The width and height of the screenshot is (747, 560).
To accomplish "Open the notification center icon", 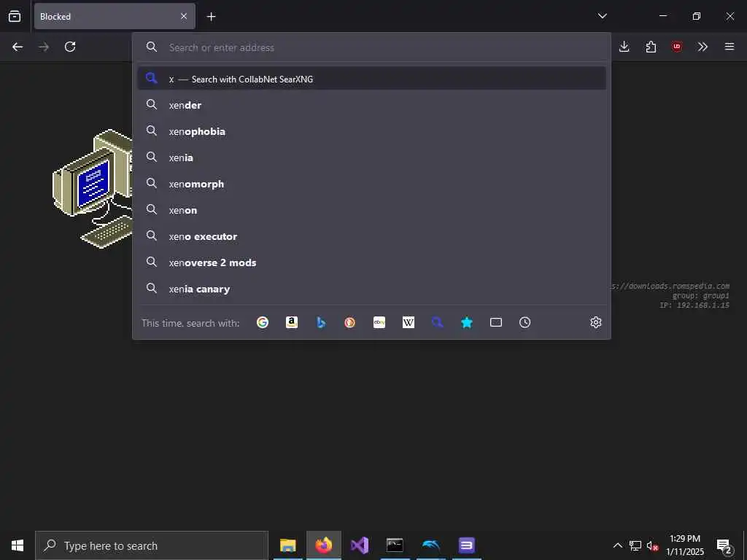I will (724, 546).
